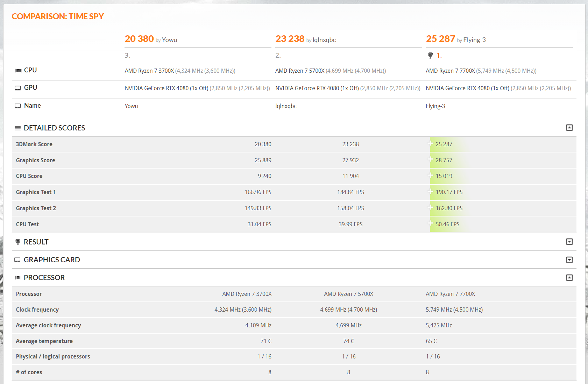Click the plus icon beside 25 287 in 3DMark Score row
The width and height of the screenshot is (588, 384).
(430, 143)
